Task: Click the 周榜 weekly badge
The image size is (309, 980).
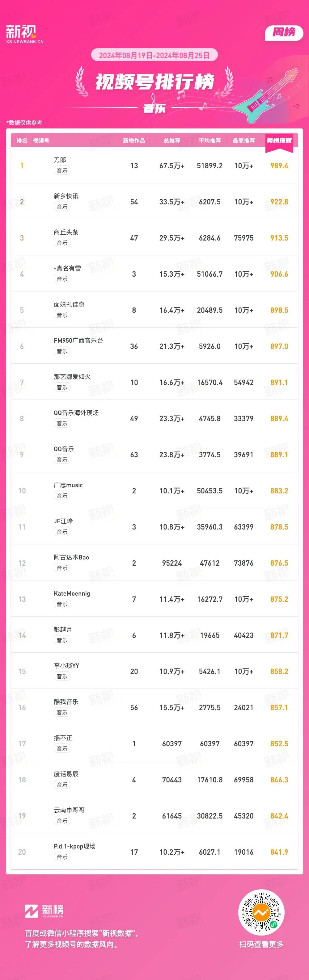Action: tap(283, 32)
